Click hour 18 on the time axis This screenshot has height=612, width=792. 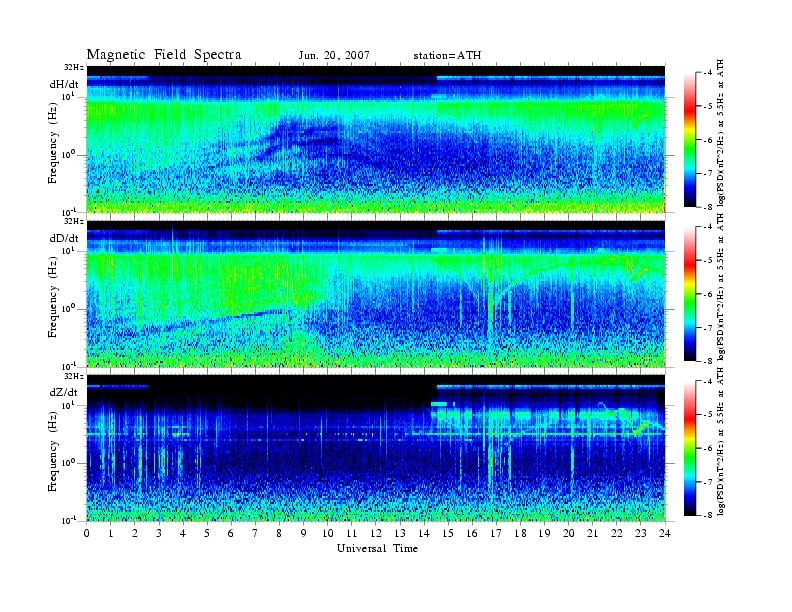(x=520, y=533)
